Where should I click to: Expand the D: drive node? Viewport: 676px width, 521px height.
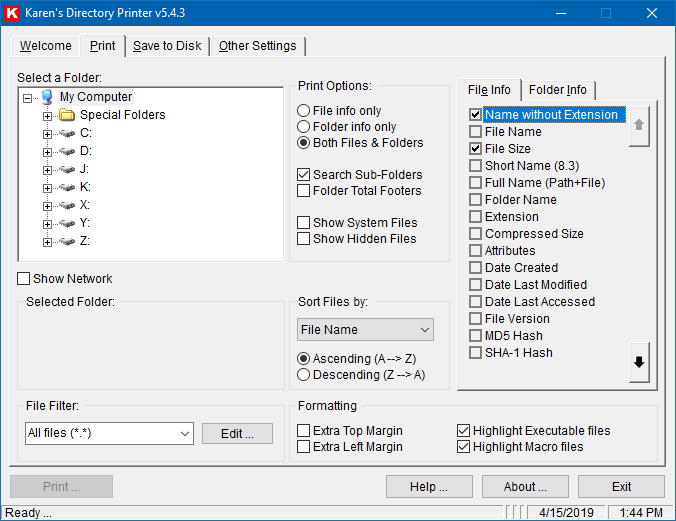[x=47, y=153]
